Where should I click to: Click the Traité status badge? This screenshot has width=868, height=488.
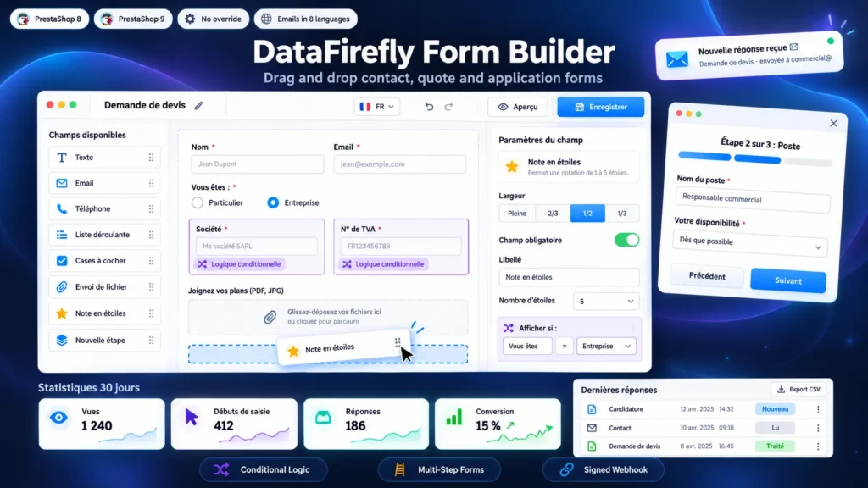point(775,446)
